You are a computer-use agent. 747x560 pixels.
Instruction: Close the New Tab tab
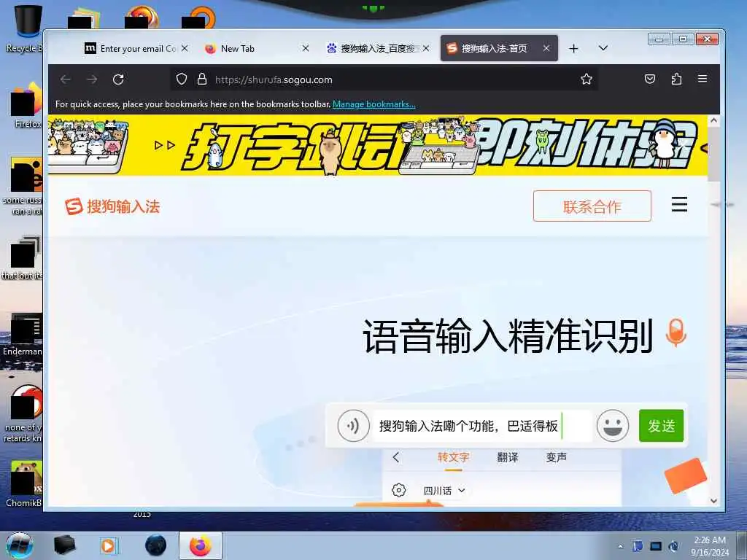tap(306, 49)
